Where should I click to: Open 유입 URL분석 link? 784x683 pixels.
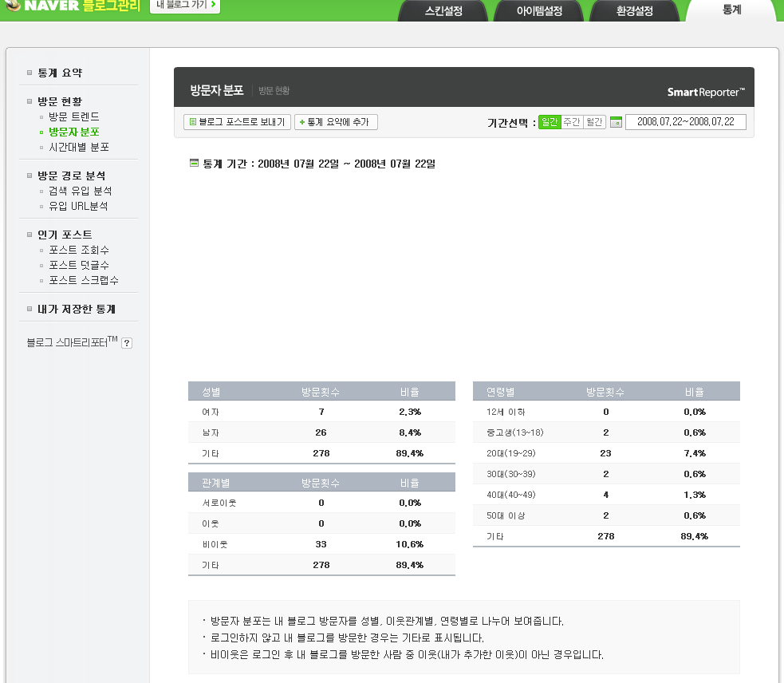[x=78, y=206]
